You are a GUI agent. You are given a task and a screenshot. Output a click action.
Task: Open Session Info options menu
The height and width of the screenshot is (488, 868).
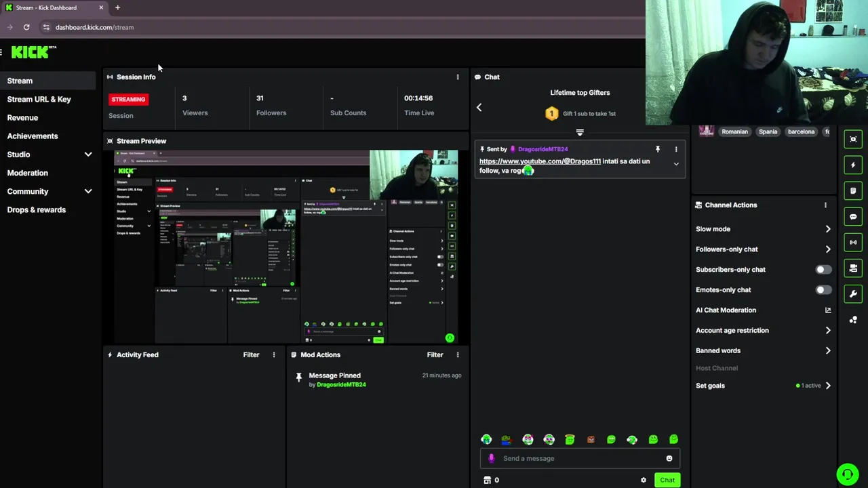(x=458, y=77)
